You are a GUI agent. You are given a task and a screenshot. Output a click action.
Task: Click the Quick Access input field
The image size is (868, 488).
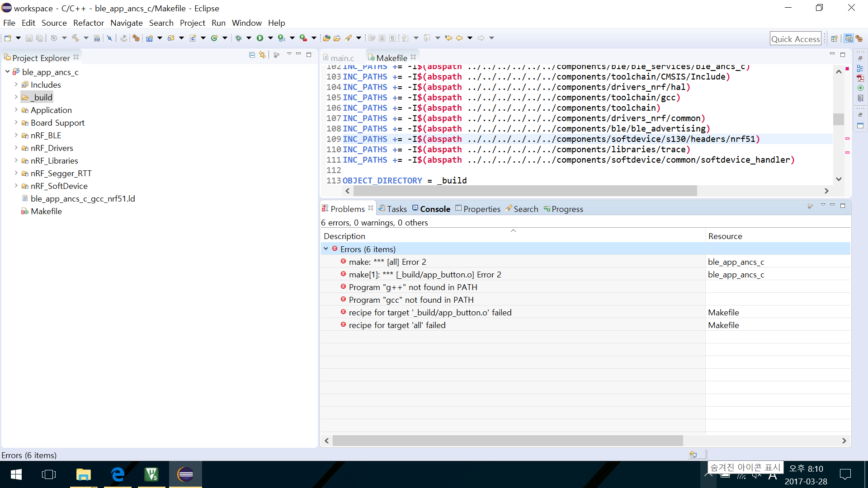click(x=795, y=39)
